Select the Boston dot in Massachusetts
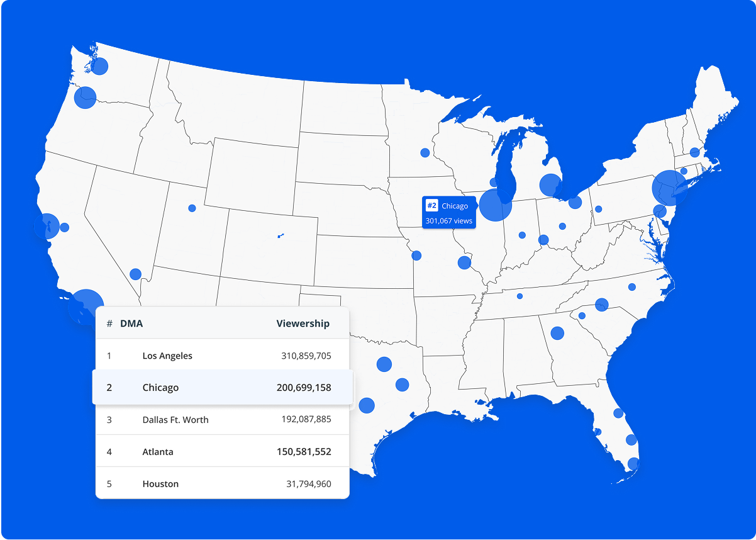 click(694, 152)
